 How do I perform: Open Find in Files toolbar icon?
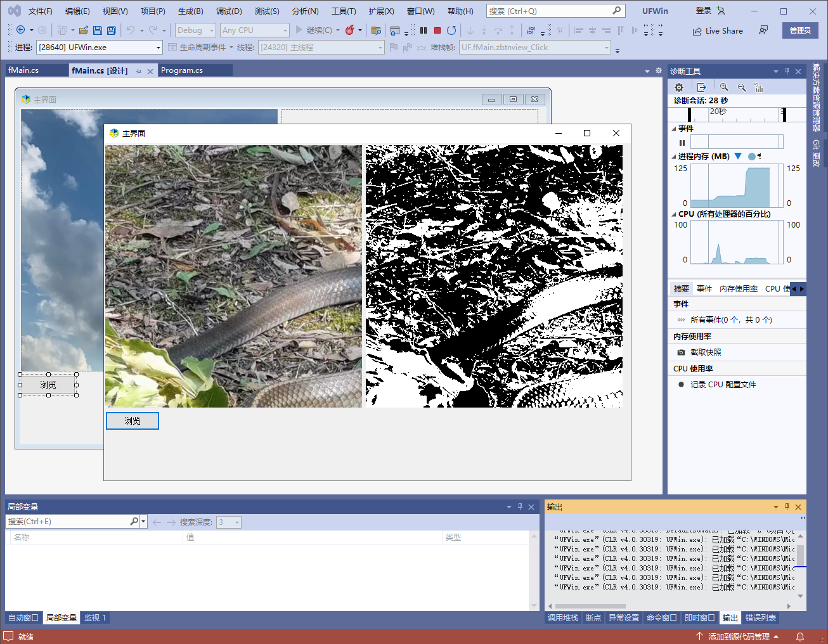[376, 30]
